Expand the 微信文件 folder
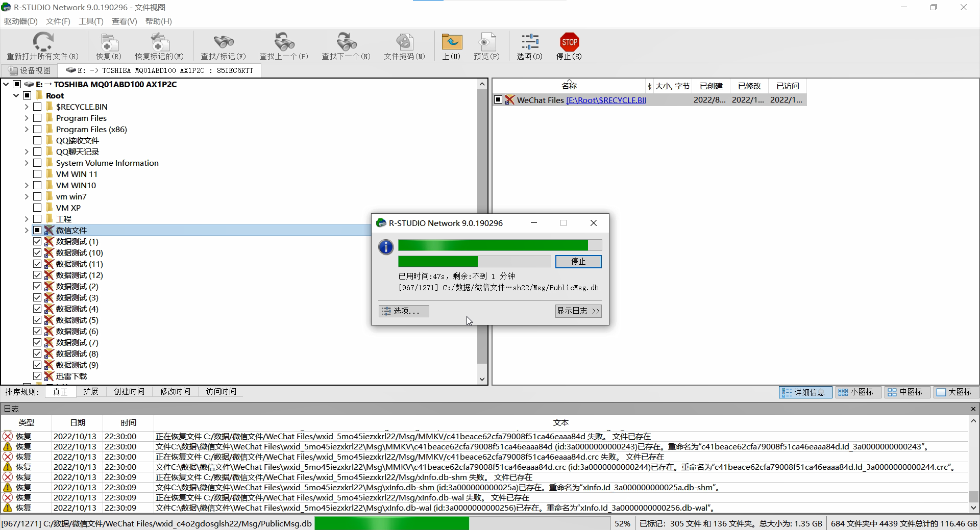The image size is (980, 530). pyautogui.click(x=27, y=230)
